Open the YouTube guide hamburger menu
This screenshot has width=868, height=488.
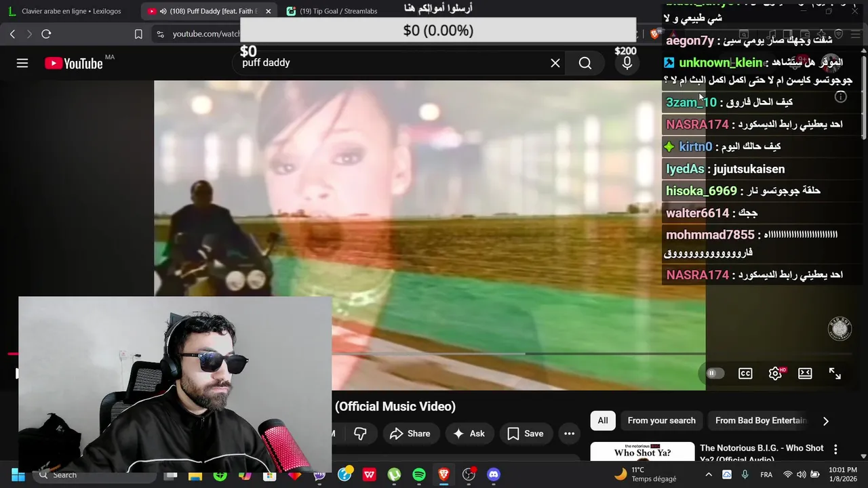[22, 63]
